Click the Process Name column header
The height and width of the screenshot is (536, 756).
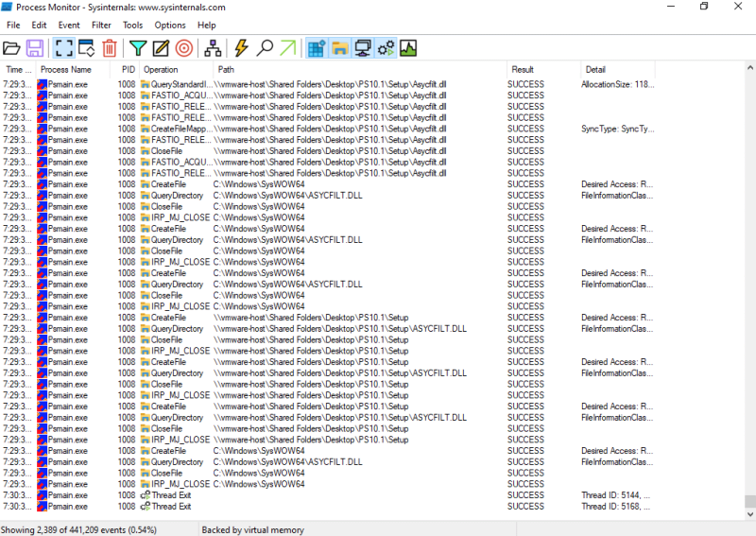[73, 69]
